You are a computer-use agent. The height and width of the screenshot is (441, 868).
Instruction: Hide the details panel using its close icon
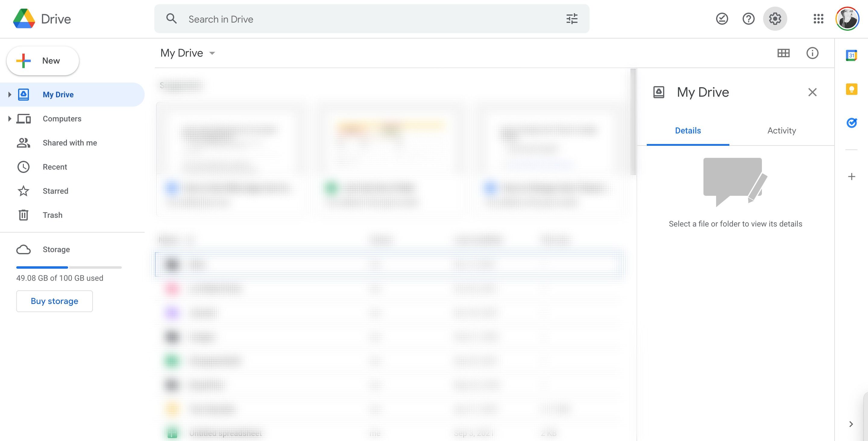[x=813, y=92]
